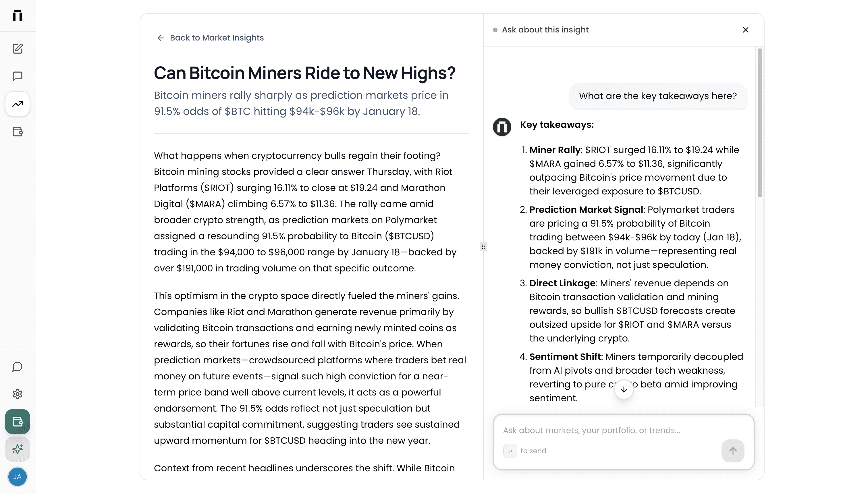This screenshot has height=494, width=868.
Task: Open the chat conversations icon in sidebar
Action: click(17, 76)
